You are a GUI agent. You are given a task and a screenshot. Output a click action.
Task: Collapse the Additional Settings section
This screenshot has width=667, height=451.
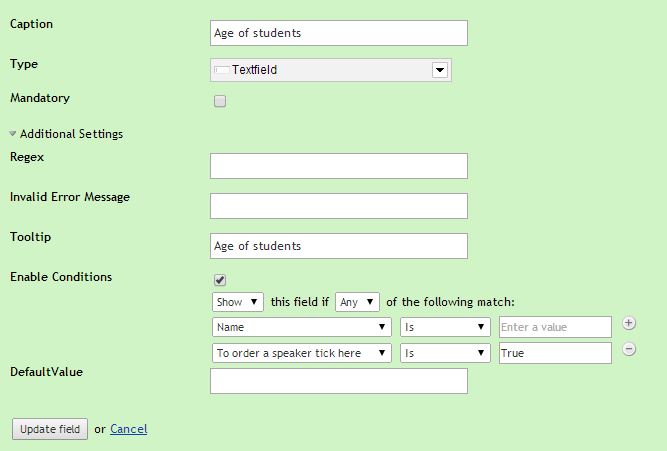pos(14,133)
